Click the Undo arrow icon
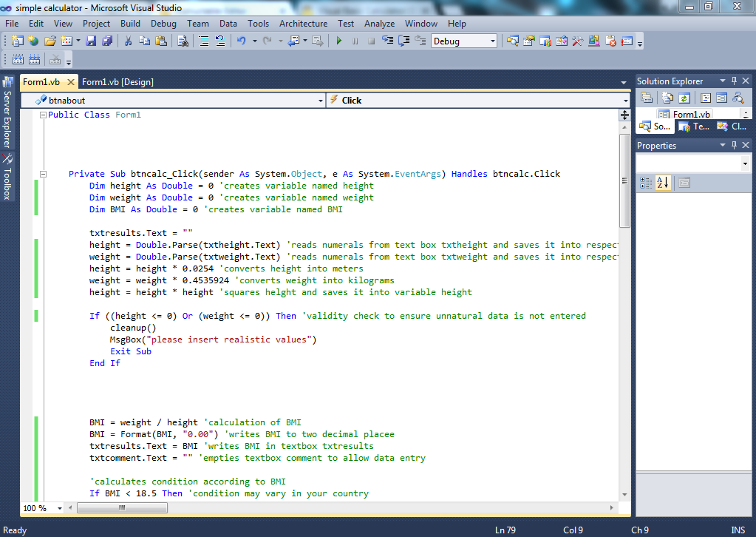The image size is (756, 537). click(241, 41)
